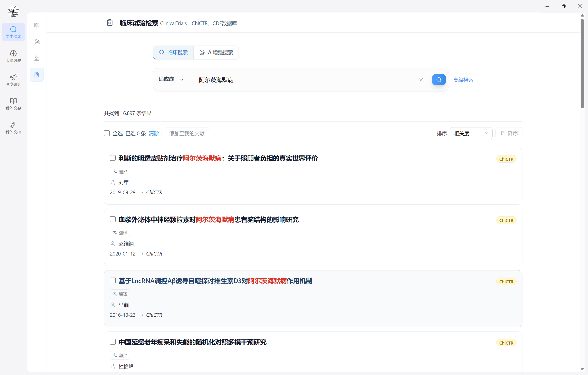
Task: Check the 利斯的明透皮贴剂 result checkbox
Action: 113,158
